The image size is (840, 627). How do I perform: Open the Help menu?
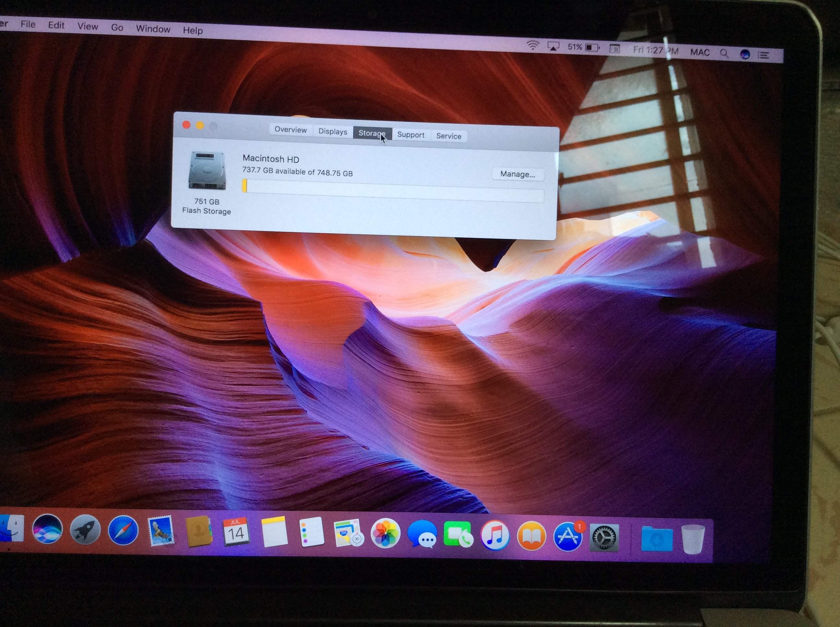point(193,30)
